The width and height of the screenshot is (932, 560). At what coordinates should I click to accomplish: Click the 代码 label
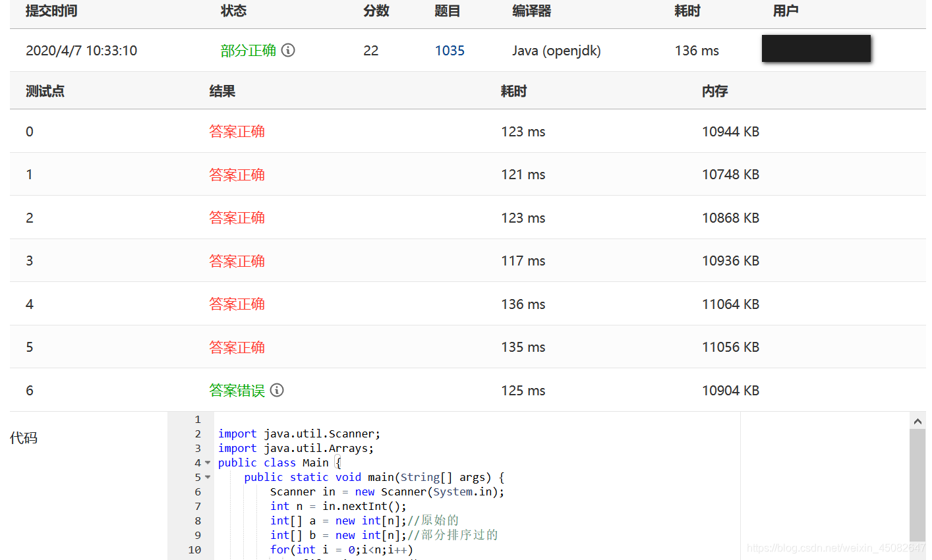click(x=24, y=438)
